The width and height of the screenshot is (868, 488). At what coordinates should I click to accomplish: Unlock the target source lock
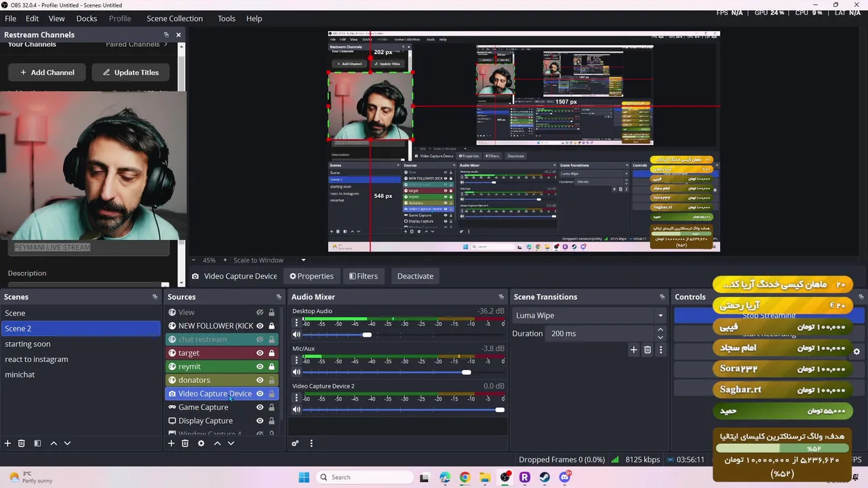(x=272, y=353)
